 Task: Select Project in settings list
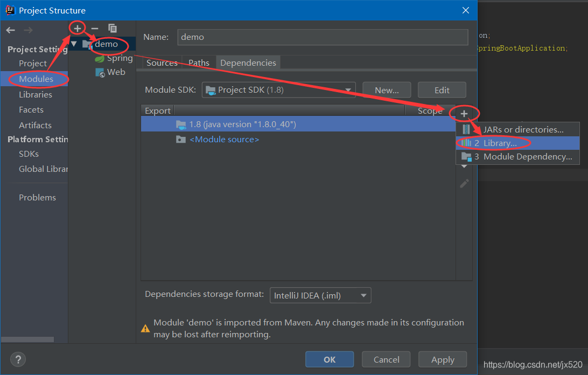(x=34, y=64)
